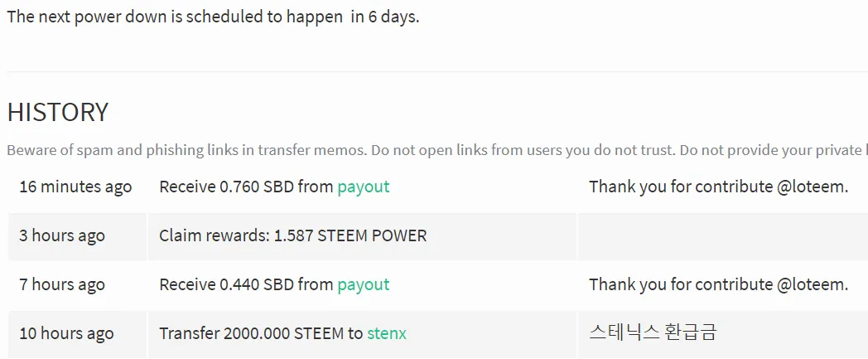Image resolution: width=868 pixels, height=359 pixels.
Task: Select 'Claim rewards: 1.587 STEEM POWER' entry
Action: (293, 236)
